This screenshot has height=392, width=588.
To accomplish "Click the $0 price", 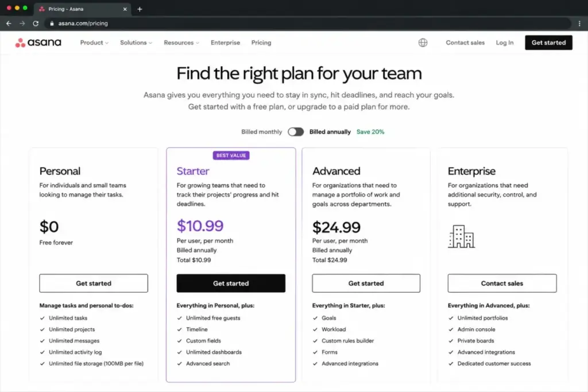I will click(49, 226).
